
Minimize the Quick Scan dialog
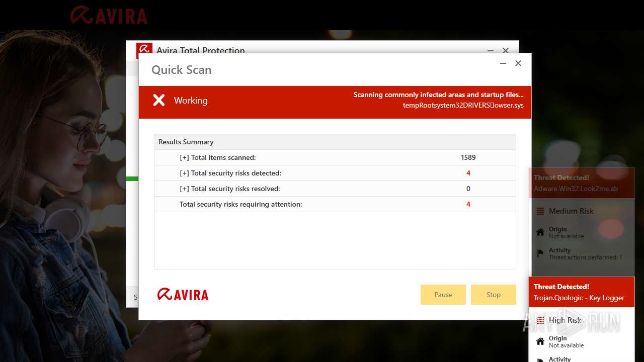click(x=503, y=63)
